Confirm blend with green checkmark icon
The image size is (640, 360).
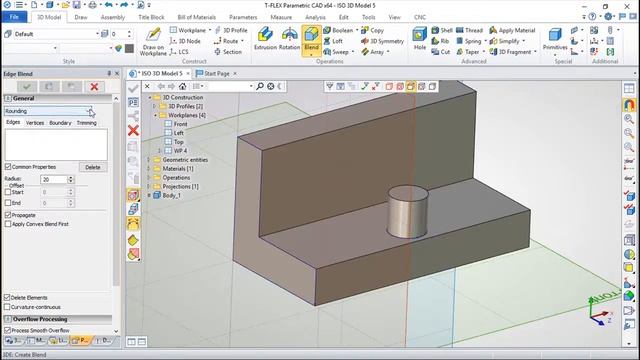(27, 87)
